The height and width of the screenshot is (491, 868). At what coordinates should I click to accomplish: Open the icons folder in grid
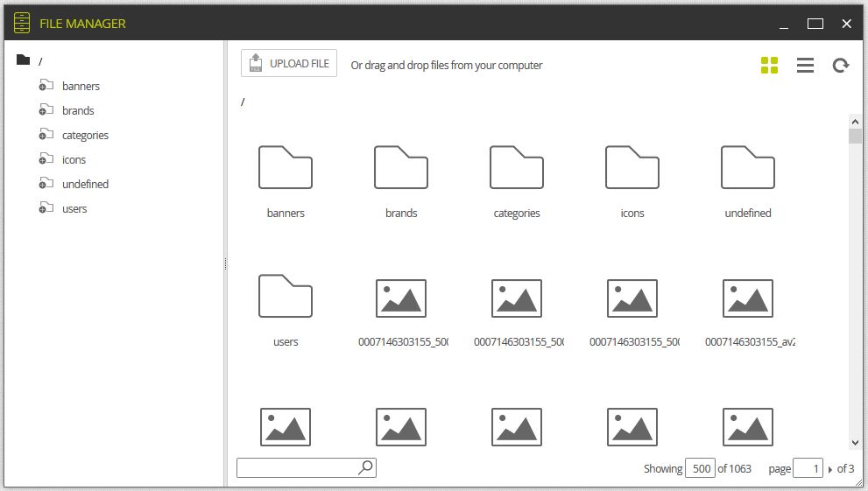pos(632,167)
